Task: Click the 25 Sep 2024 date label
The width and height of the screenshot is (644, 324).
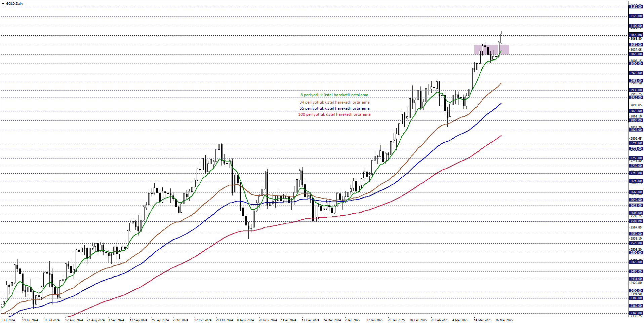Action: point(160,320)
